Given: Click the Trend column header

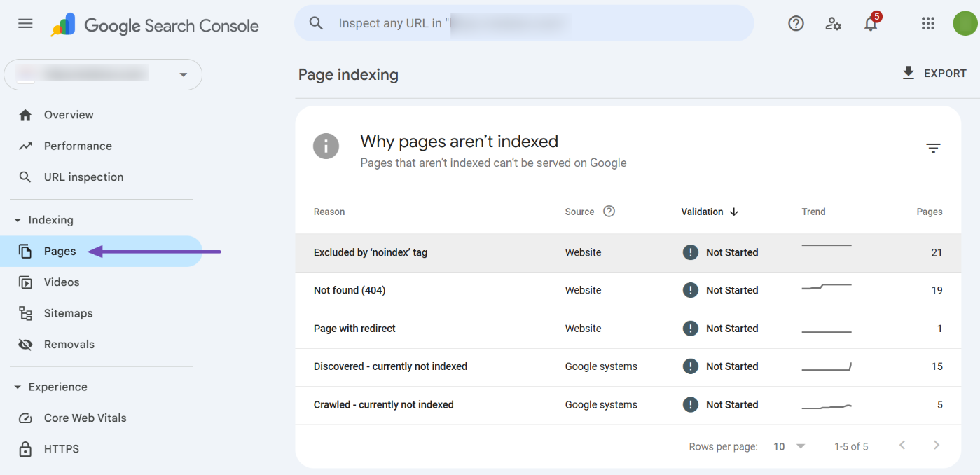Looking at the screenshot, I should [813, 212].
